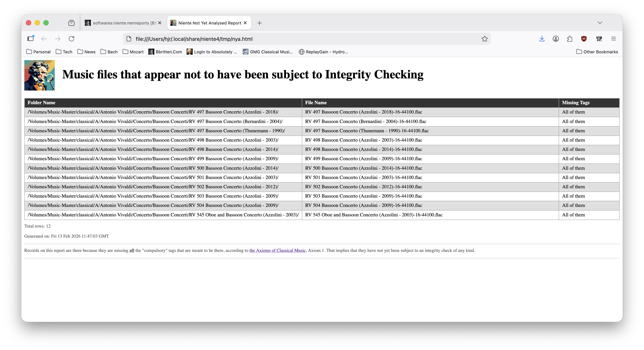
Task: Open the sidebar toggle icon
Action: pyautogui.click(x=30, y=39)
